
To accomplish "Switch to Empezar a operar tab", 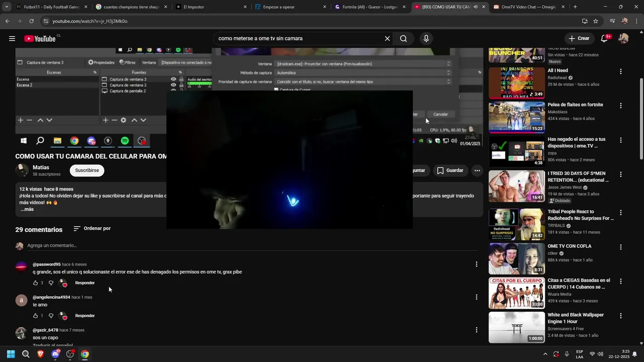I will pos(291,7).
